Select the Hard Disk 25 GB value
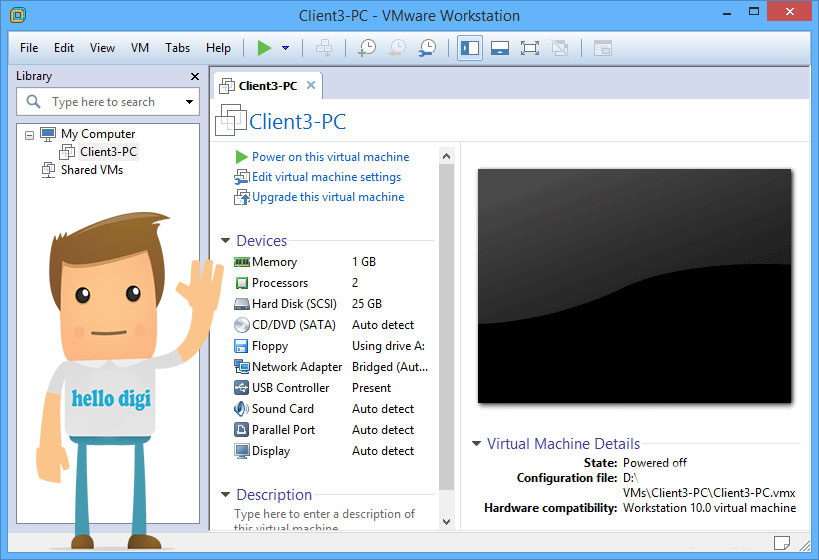819x560 pixels. pyautogui.click(x=367, y=304)
